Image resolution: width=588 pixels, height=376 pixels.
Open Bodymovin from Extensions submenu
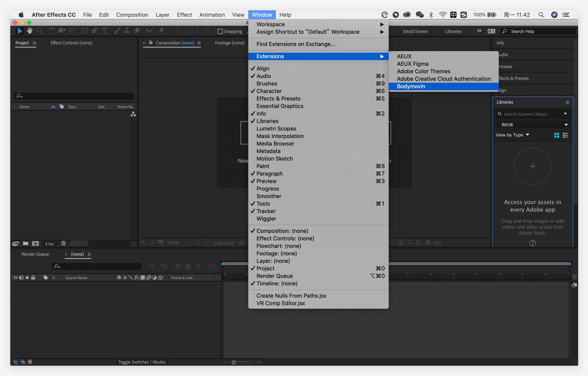point(411,86)
